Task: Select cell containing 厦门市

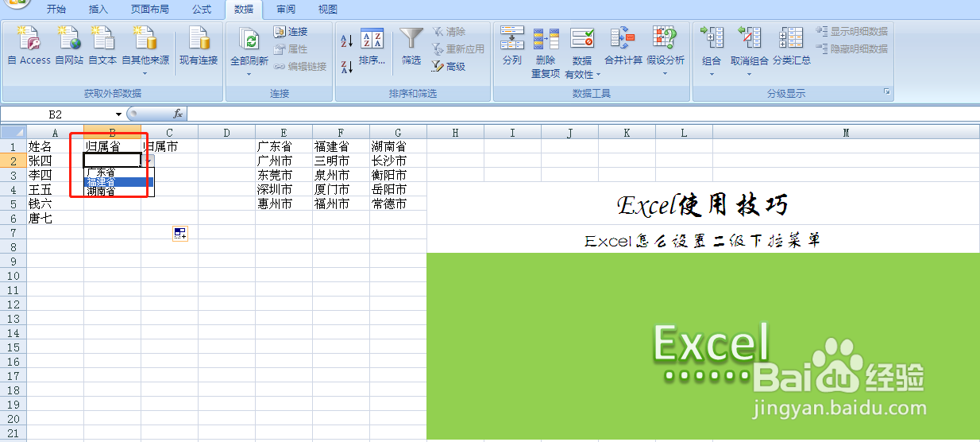Action: pos(341,189)
